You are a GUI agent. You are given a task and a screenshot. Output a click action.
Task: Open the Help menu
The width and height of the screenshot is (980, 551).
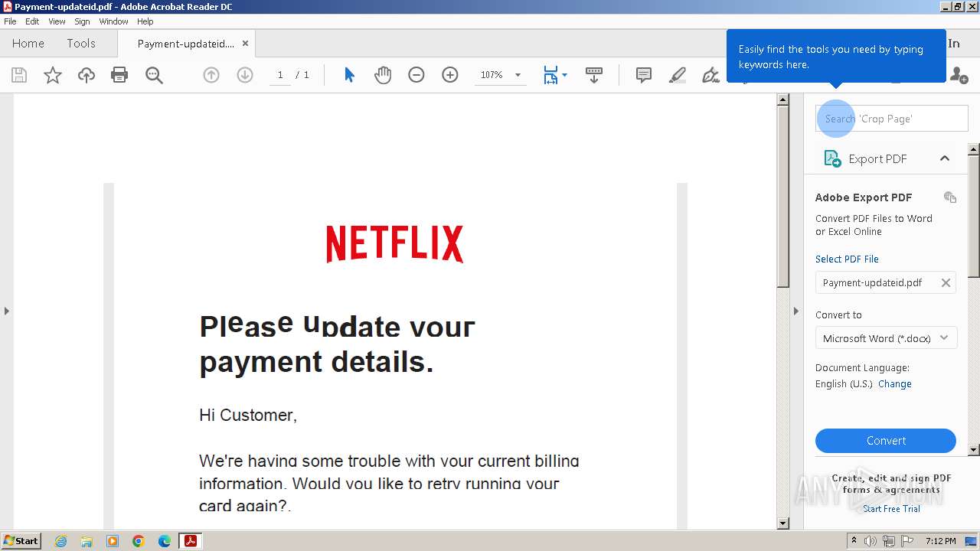(145, 21)
